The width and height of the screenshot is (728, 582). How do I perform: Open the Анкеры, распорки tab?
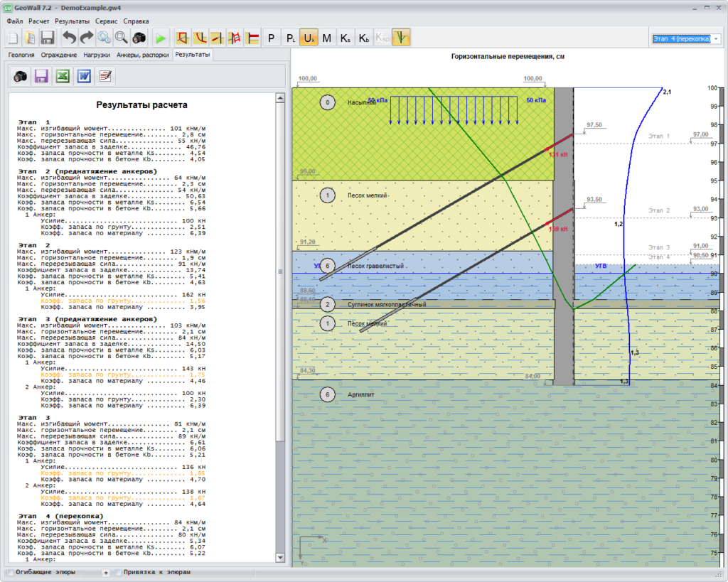pos(142,55)
